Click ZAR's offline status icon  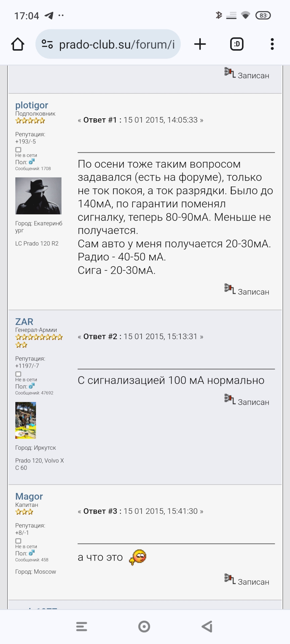click(x=18, y=374)
